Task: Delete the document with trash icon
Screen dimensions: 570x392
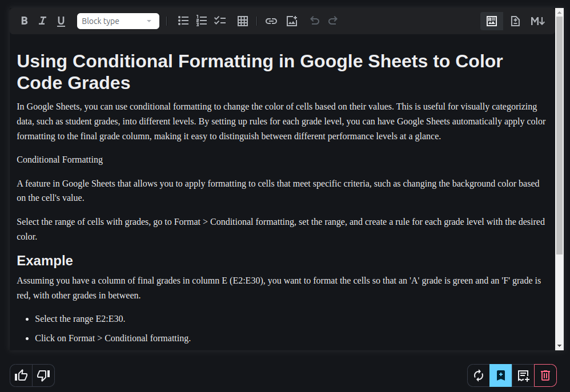Action: coord(545,375)
